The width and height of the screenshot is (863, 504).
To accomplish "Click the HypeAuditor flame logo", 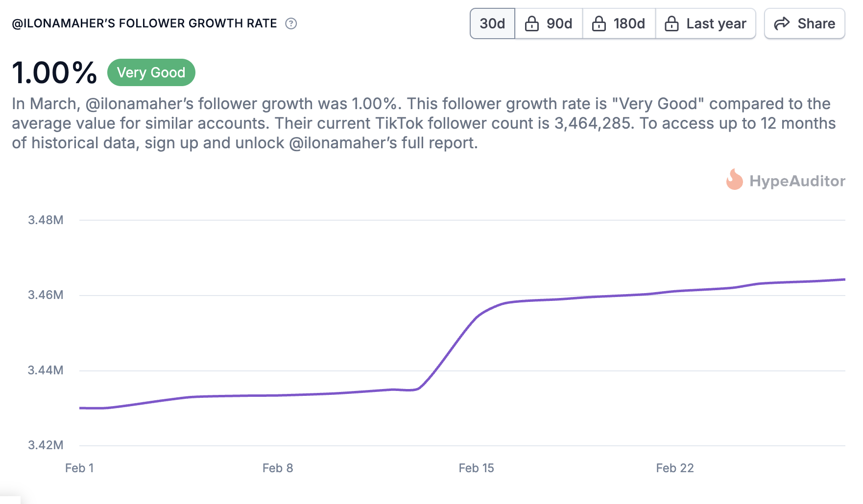I will click(734, 180).
